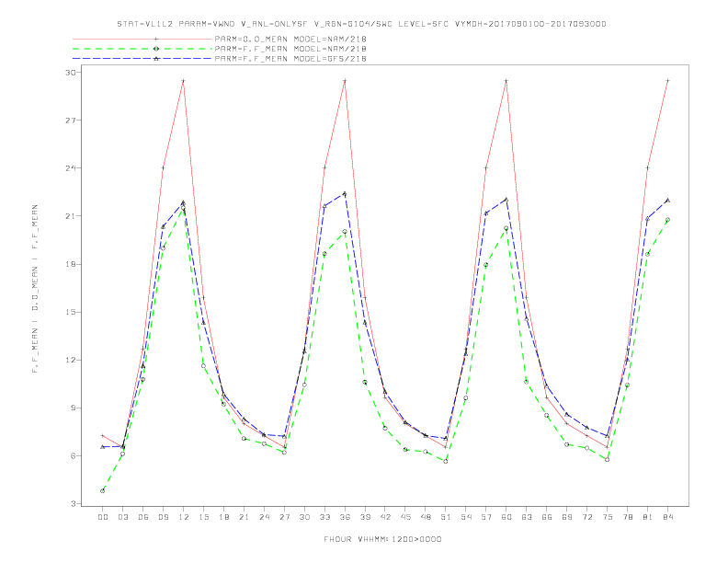Click green circle data point at hour 60
728x563 pixels.
506,228
